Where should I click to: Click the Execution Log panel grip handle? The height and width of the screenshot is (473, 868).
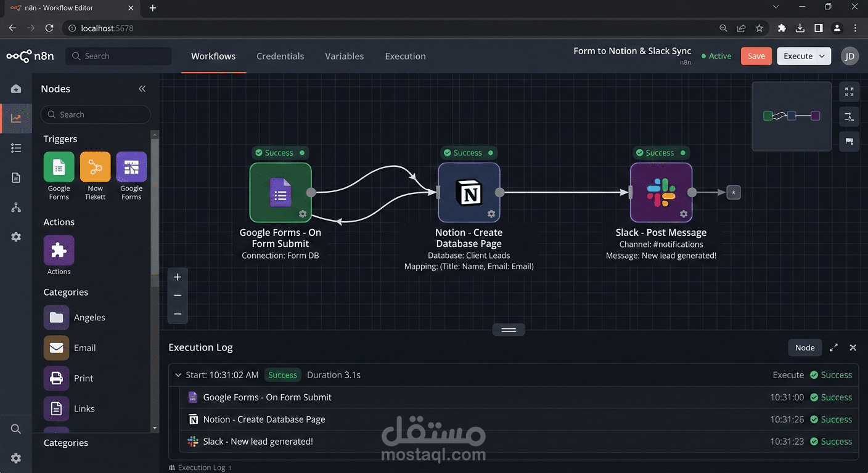509,330
